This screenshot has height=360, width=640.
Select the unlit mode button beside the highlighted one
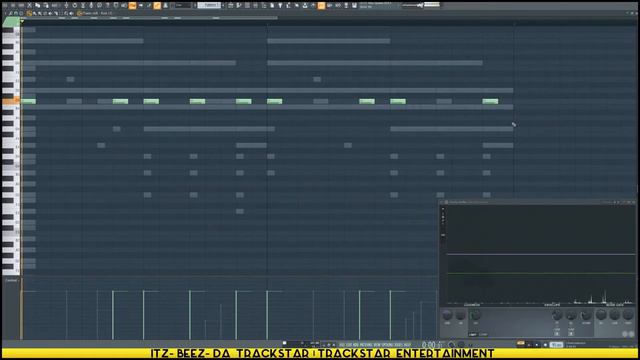click(x=483, y=335)
